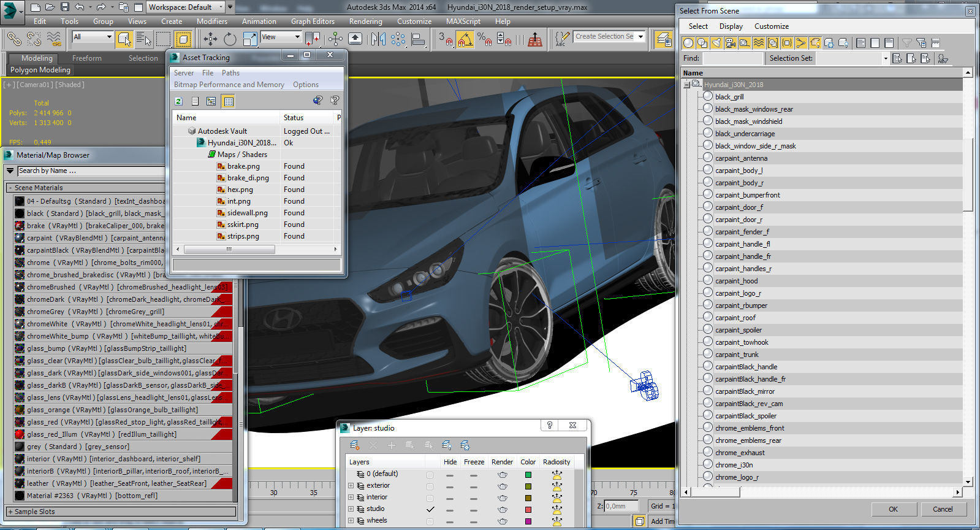The image size is (980, 530).
Task: Open Select by Name tool in main toolbar
Action: (143, 39)
